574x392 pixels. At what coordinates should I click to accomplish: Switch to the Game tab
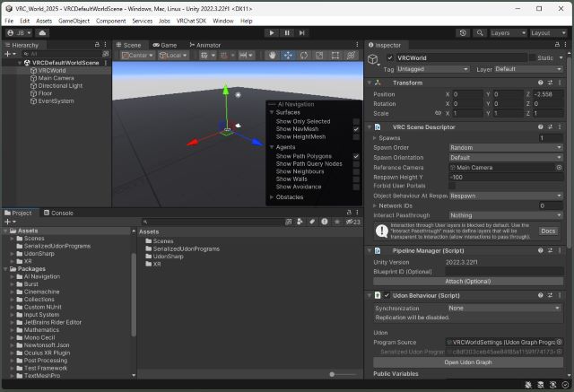(x=165, y=45)
